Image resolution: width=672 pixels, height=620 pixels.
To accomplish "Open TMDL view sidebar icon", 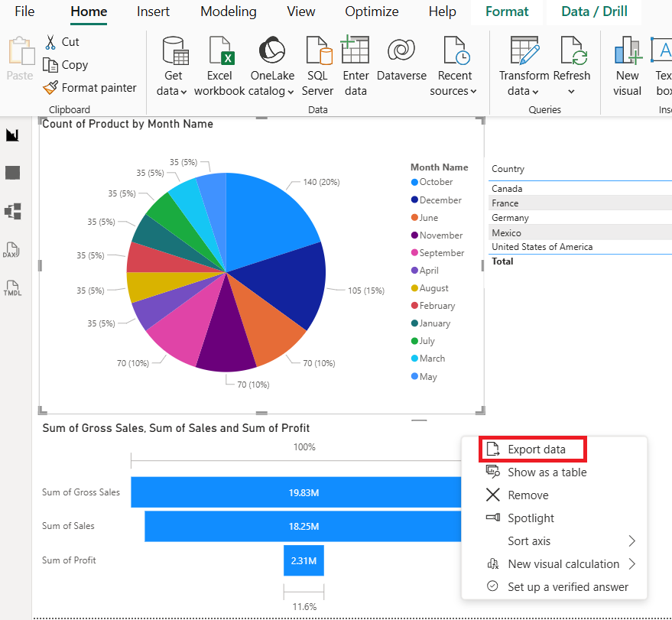I will coord(12,288).
